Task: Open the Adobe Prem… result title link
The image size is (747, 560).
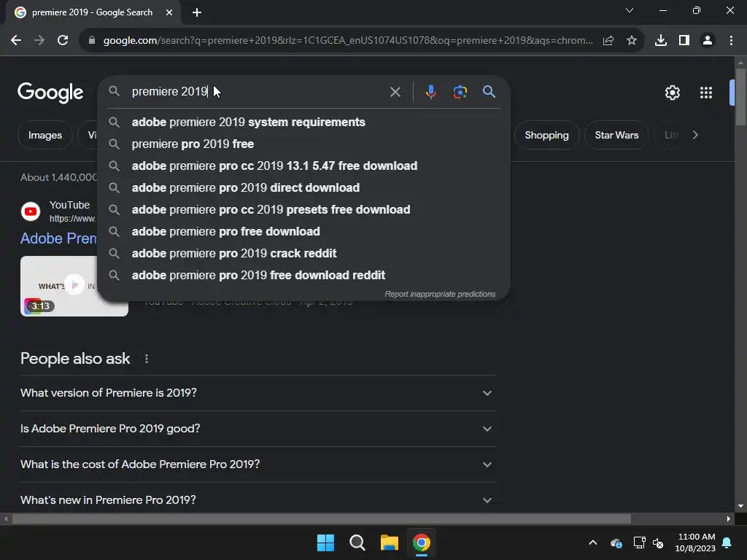Action: 58,238
